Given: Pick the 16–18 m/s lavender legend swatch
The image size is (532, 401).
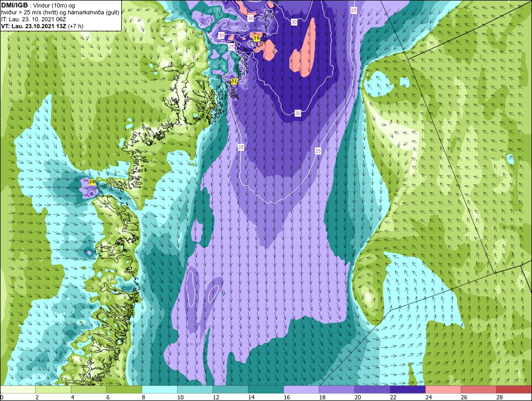Looking at the screenshot, I should 301,389.
